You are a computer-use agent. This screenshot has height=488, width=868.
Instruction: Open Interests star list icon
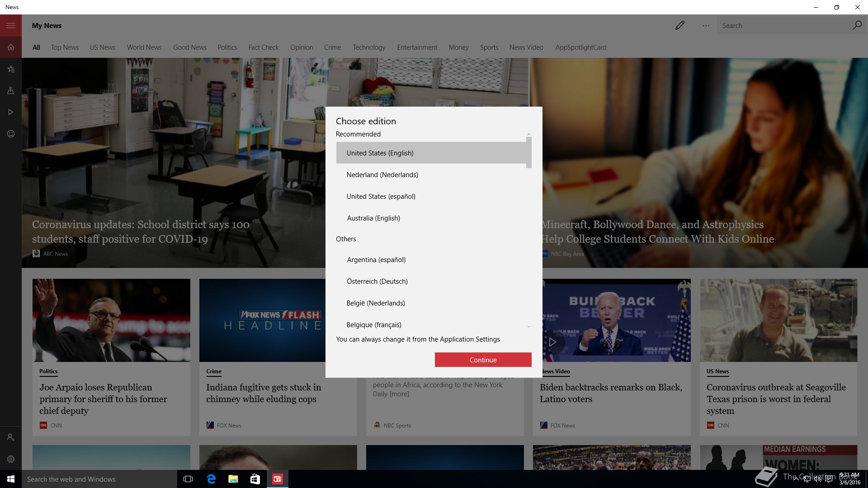(x=11, y=69)
